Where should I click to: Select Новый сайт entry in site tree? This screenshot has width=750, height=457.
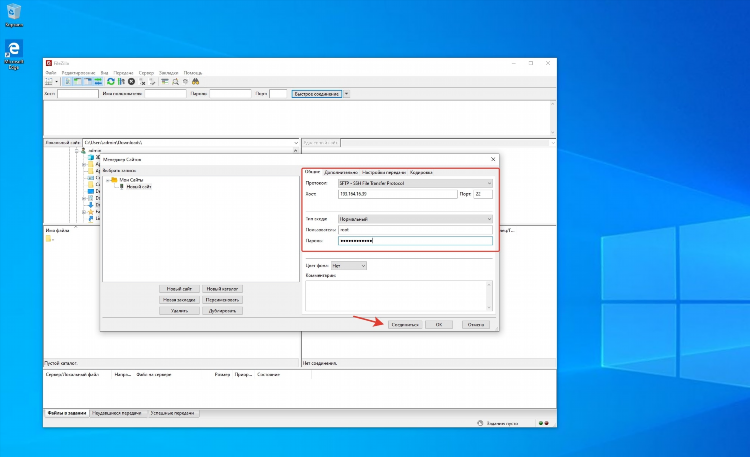tap(139, 187)
